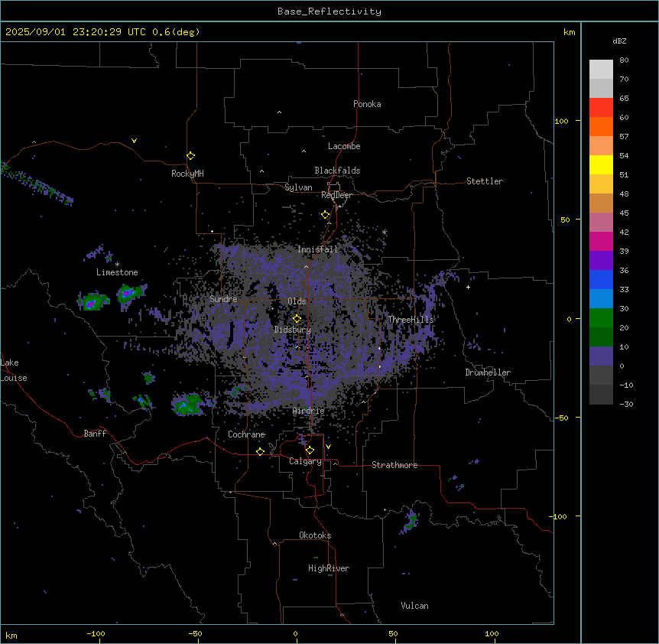Image resolution: width=659 pixels, height=644 pixels.
Task: Click the asterisk marker above Limestone
Action: pyautogui.click(x=117, y=265)
